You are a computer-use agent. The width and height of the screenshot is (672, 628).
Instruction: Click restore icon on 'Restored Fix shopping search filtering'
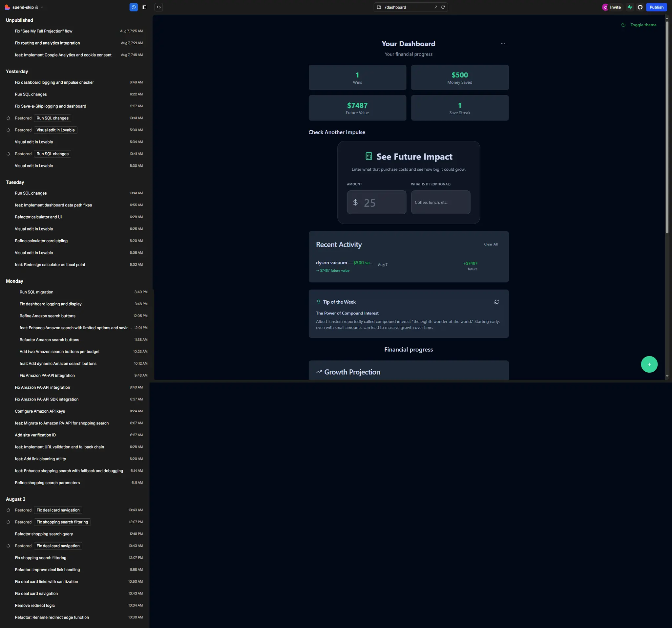tap(9, 522)
